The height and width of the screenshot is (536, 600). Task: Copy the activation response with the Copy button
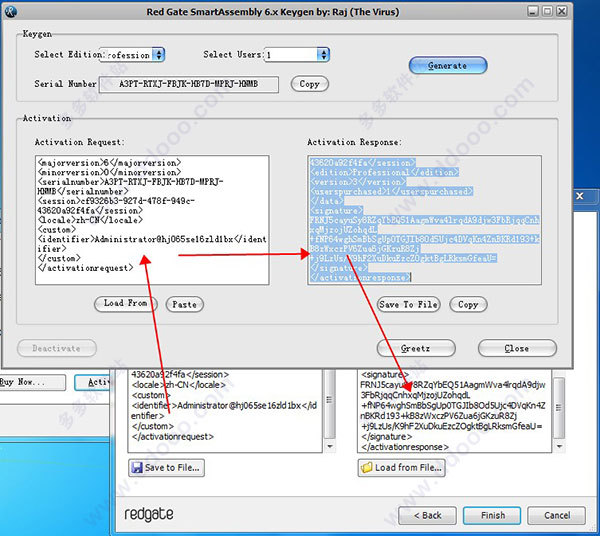pyautogui.click(x=468, y=304)
